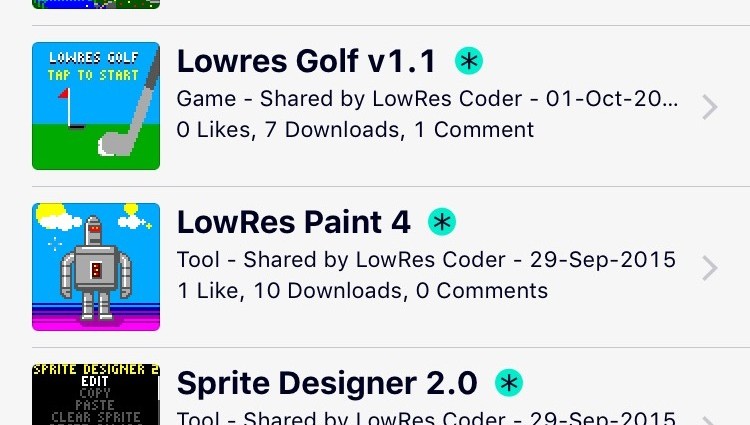Image resolution: width=750 pixels, height=425 pixels.
Task: Tap the teal asterisk badge beside Lowres Golf v1.1
Action: pos(469,61)
